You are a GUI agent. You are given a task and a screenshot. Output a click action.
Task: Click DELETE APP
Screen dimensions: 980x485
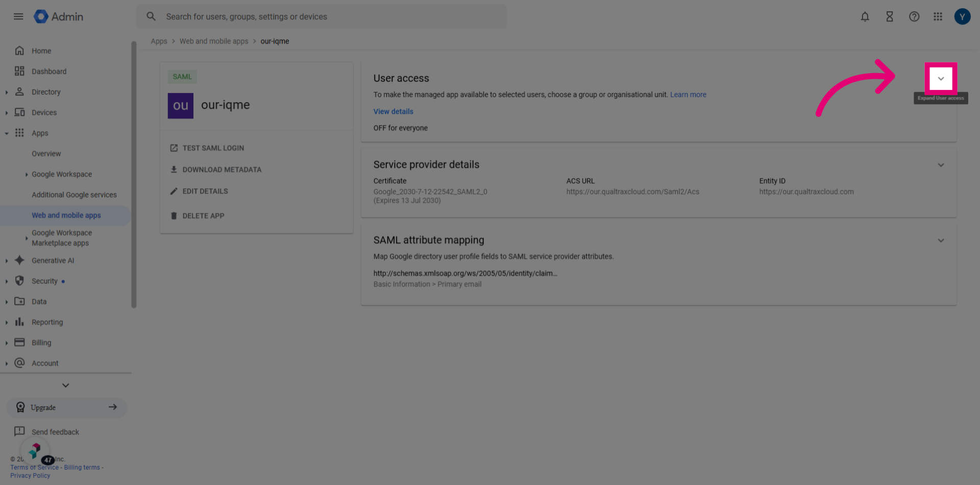pyautogui.click(x=197, y=215)
